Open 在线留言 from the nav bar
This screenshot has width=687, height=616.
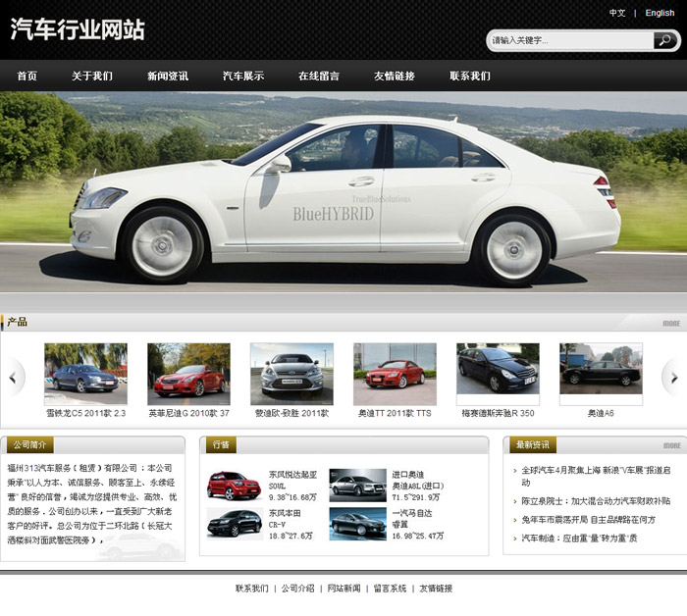point(319,77)
